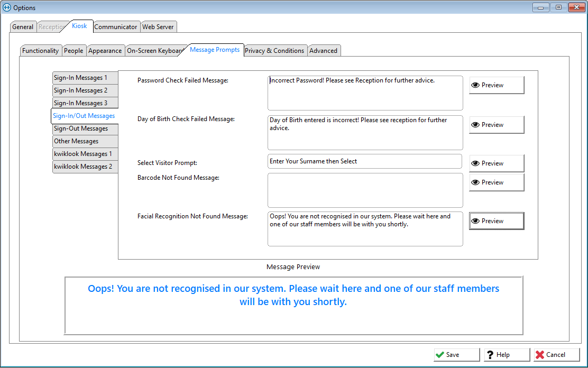The image size is (588, 368).
Task: Open the Privacy & Conditions tab
Action: click(274, 51)
